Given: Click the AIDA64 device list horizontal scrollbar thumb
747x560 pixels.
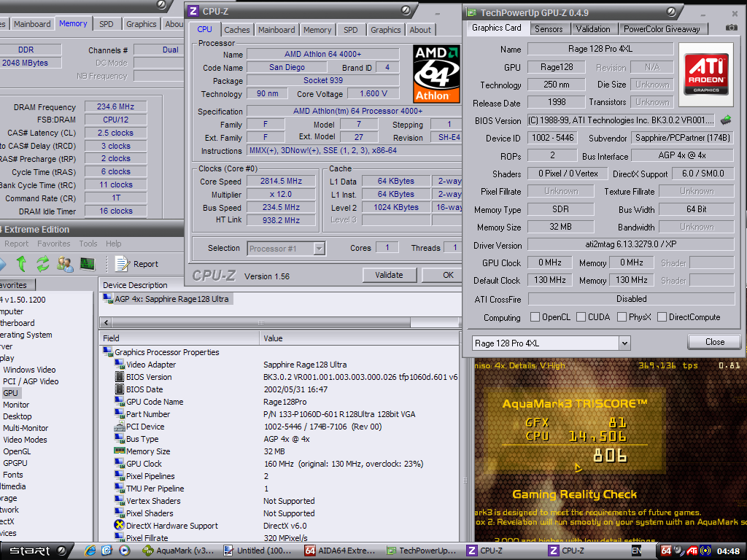Looking at the screenshot, I should click(x=262, y=323).
